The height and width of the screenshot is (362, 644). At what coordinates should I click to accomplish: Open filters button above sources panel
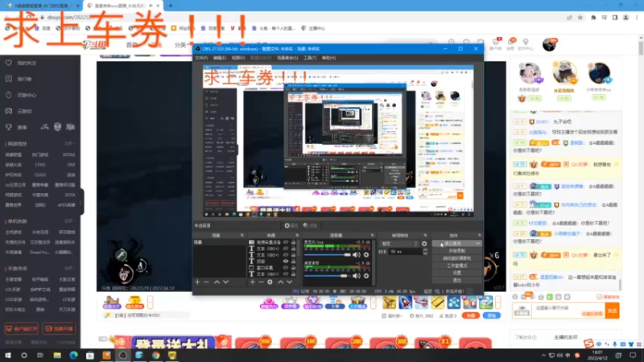point(311,225)
